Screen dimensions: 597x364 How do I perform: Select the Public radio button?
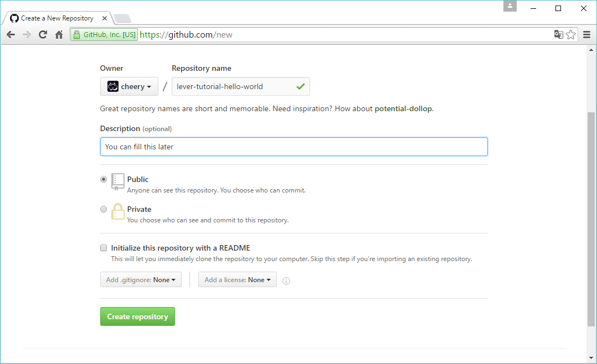pos(104,179)
